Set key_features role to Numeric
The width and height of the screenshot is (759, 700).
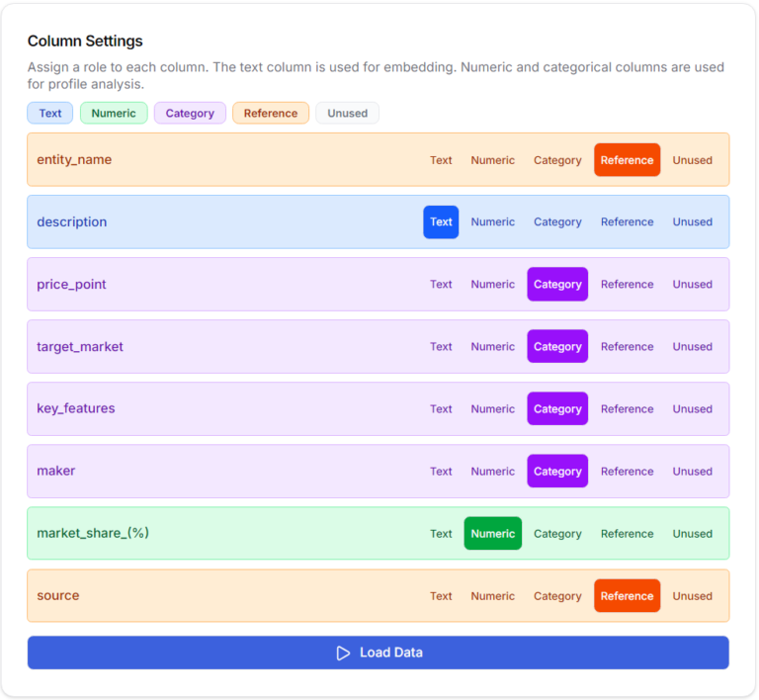(x=493, y=408)
